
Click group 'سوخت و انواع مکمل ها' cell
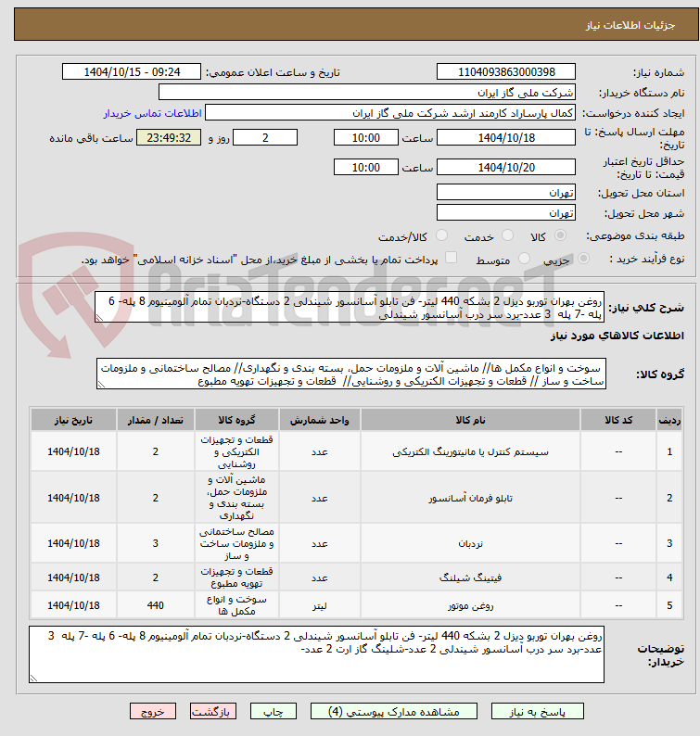[236, 605]
